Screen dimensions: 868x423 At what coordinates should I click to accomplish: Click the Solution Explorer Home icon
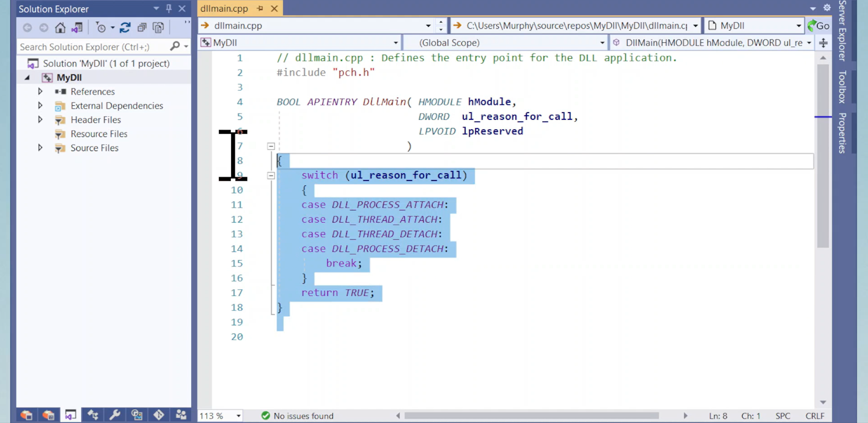(x=60, y=27)
